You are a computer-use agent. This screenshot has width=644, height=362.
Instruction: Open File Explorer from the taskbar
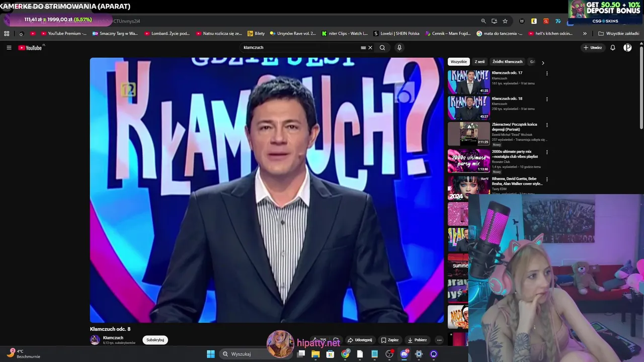point(315,354)
